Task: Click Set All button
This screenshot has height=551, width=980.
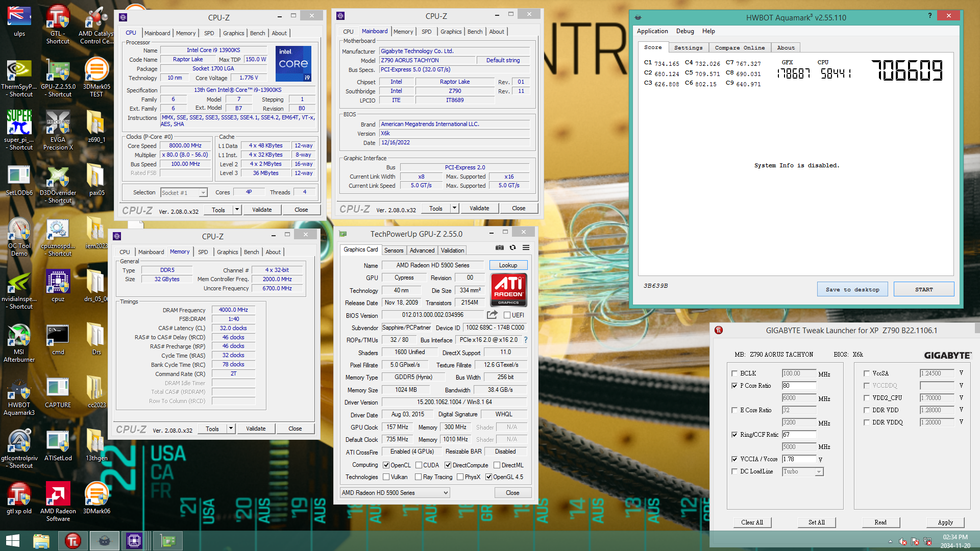Action: pyautogui.click(x=817, y=522)
